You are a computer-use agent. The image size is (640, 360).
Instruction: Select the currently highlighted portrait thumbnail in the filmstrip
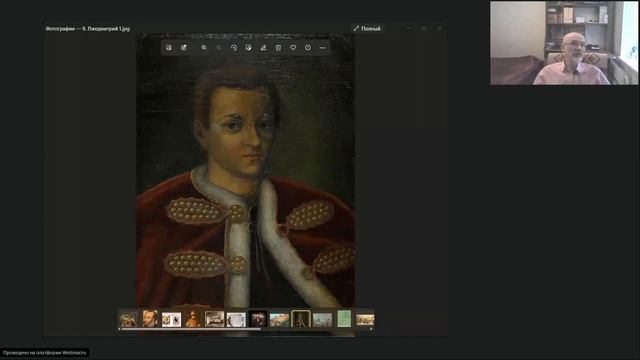pyautogui.click(x=301, y=319)
